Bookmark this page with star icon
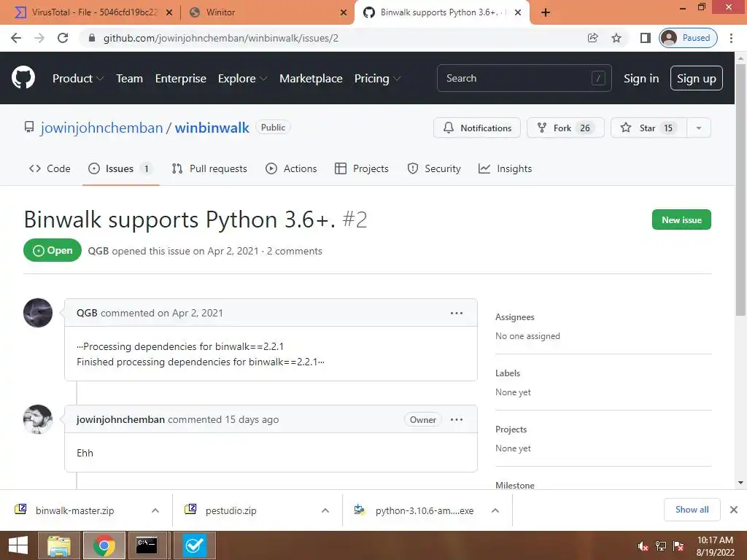The image size is (747, 560). [616, 38]
